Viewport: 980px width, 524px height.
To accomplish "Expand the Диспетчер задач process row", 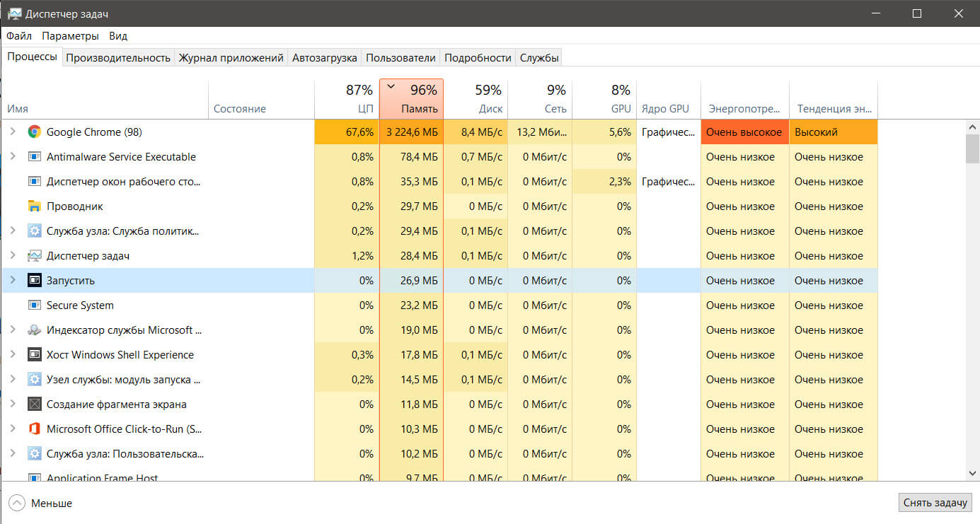I will pyautogui.click(x=12, y=256).
